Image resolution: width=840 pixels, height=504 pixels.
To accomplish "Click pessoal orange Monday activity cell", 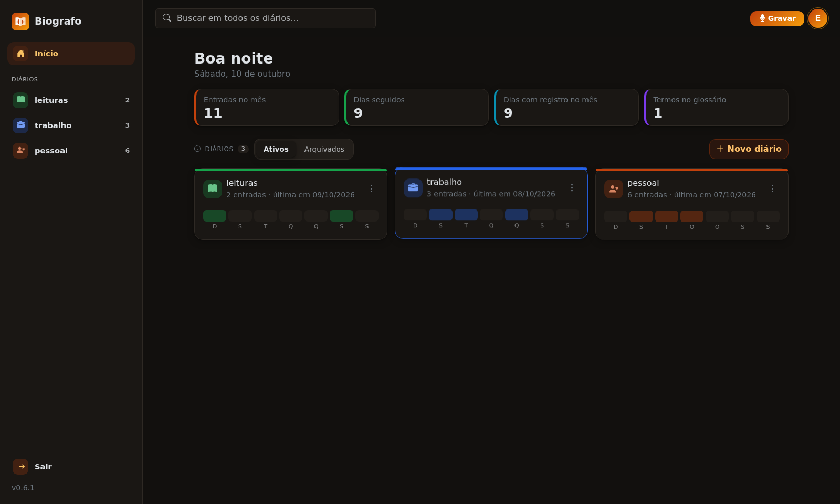I will click(x=641, y=216).
